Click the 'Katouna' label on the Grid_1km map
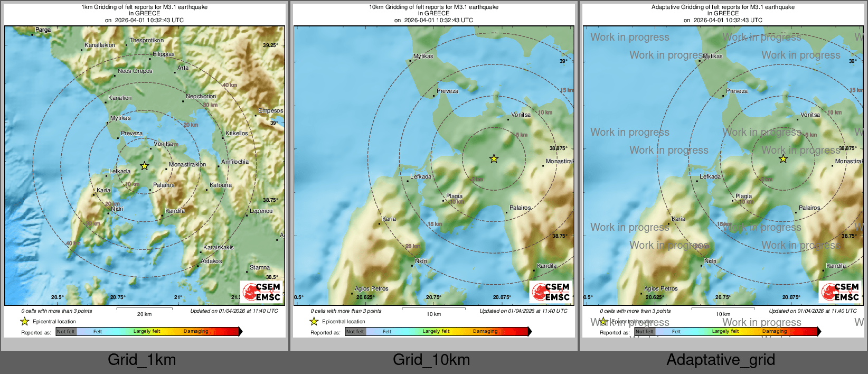The image size is (868, 374). tap(221, 185)
